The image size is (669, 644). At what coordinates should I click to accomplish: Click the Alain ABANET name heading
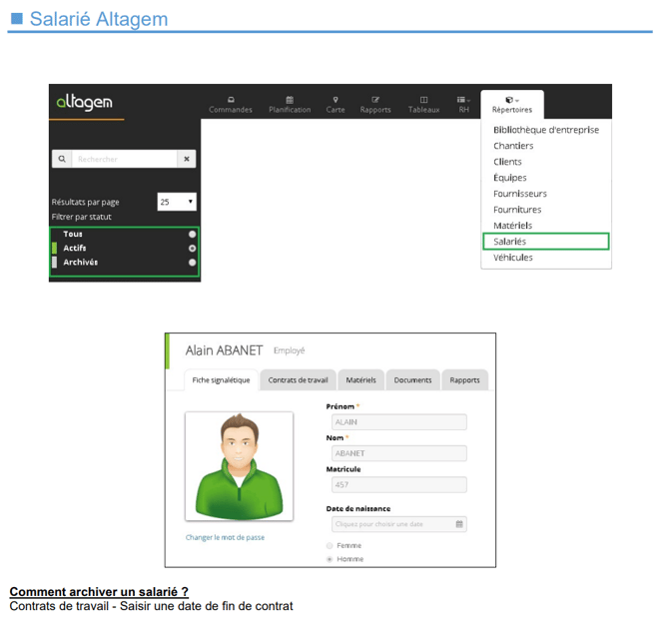[224, 350]
